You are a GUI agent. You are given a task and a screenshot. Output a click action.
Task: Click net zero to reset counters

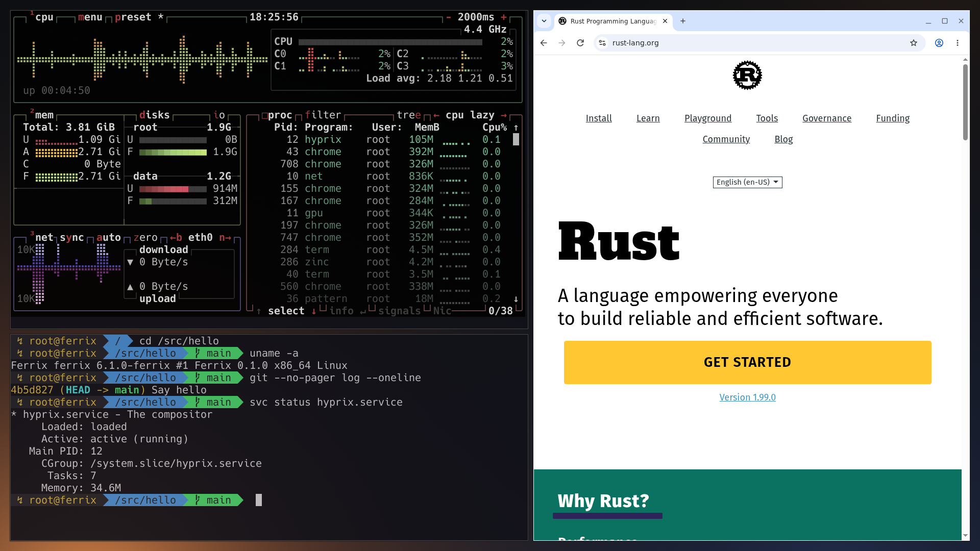coord(145,238)
